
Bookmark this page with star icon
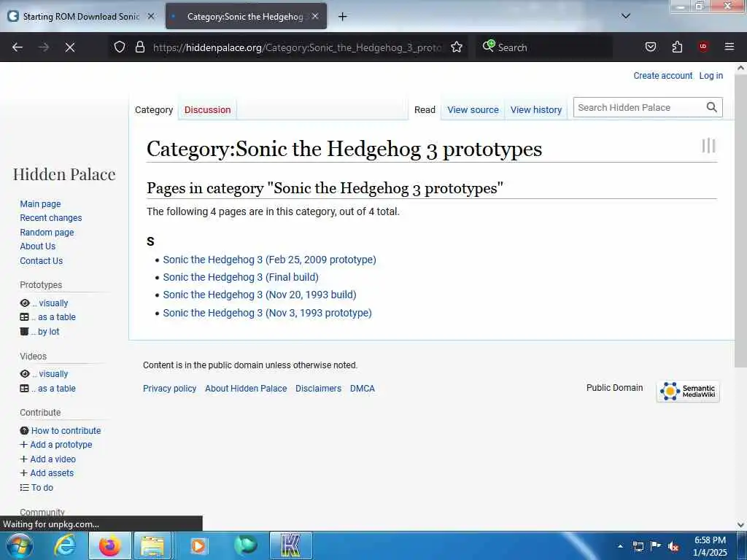coord(457,47)
